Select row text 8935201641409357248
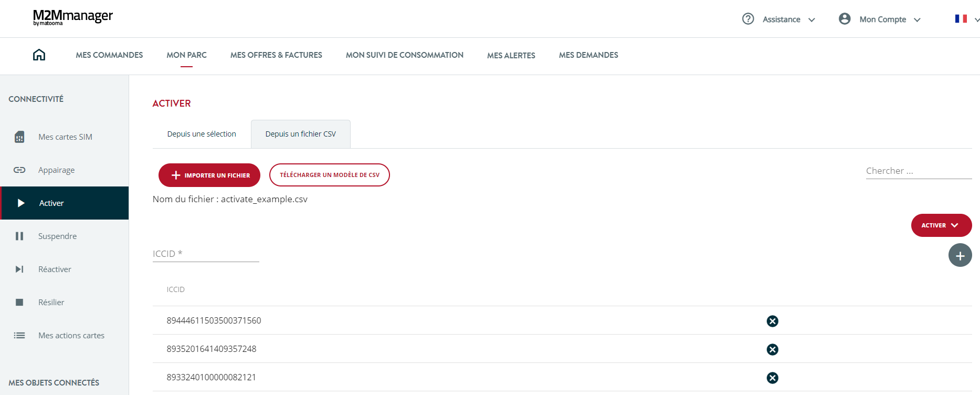Viewport: 980px width, 395px height. (212, 349)
